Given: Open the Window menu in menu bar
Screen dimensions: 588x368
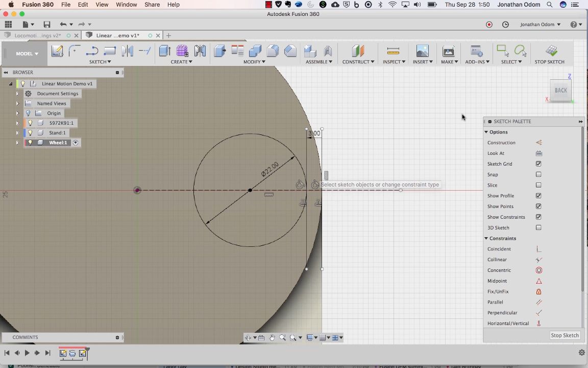Looking at the screenshot, I should click(x=126, y=5).
